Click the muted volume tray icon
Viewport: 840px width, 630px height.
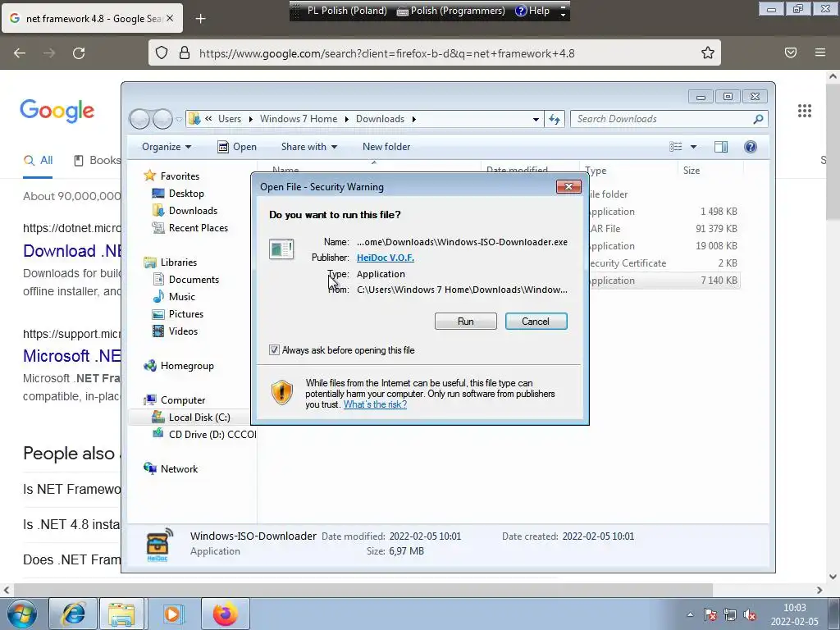pos(750,615)
